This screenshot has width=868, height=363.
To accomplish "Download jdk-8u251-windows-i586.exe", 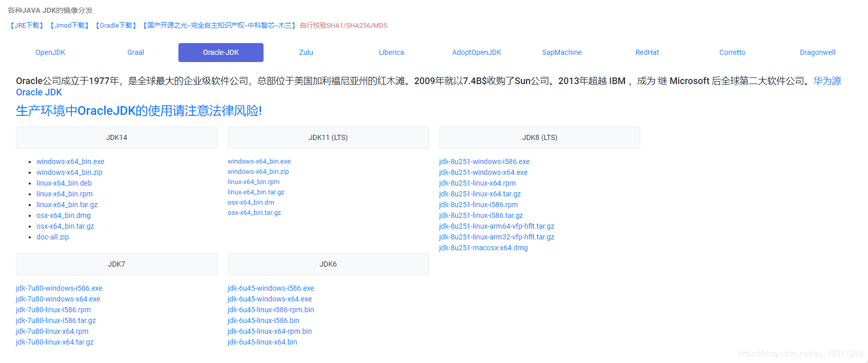I will (x=485, y=162).
